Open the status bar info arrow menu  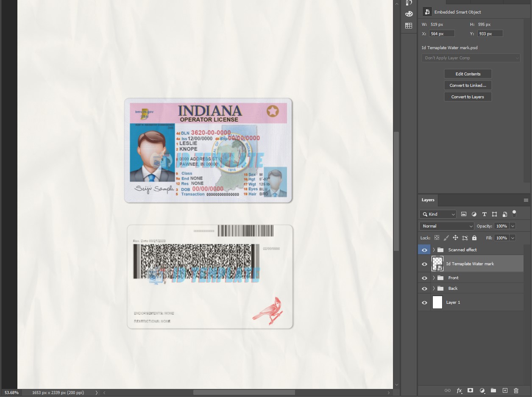(x=96, y=393)
